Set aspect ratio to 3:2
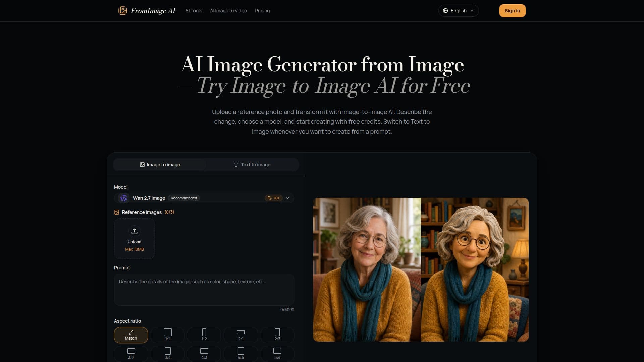Screen dimensions: 644x362 click(x=131, y=354)
